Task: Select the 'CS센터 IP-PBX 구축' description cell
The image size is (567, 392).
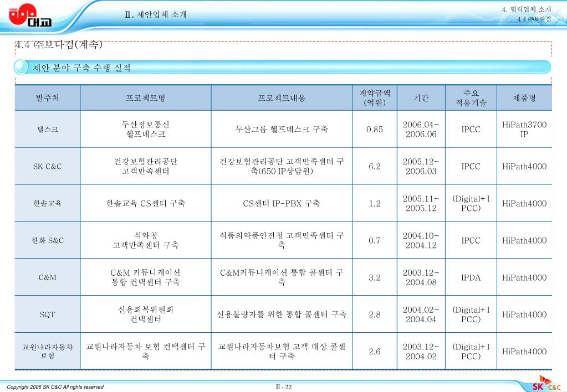Action: click(x=282, y=203)
